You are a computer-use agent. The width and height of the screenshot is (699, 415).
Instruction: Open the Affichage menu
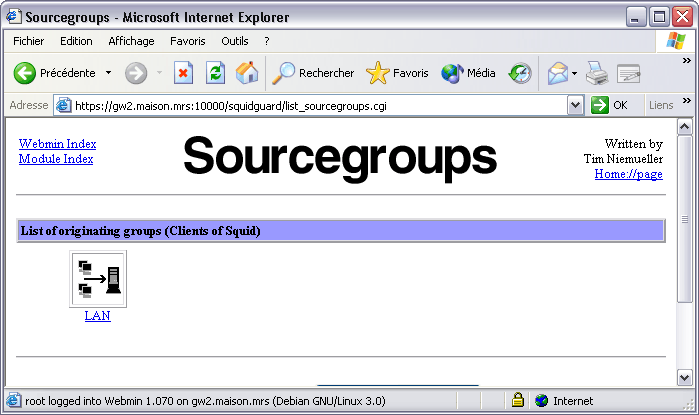coord(131,41)
